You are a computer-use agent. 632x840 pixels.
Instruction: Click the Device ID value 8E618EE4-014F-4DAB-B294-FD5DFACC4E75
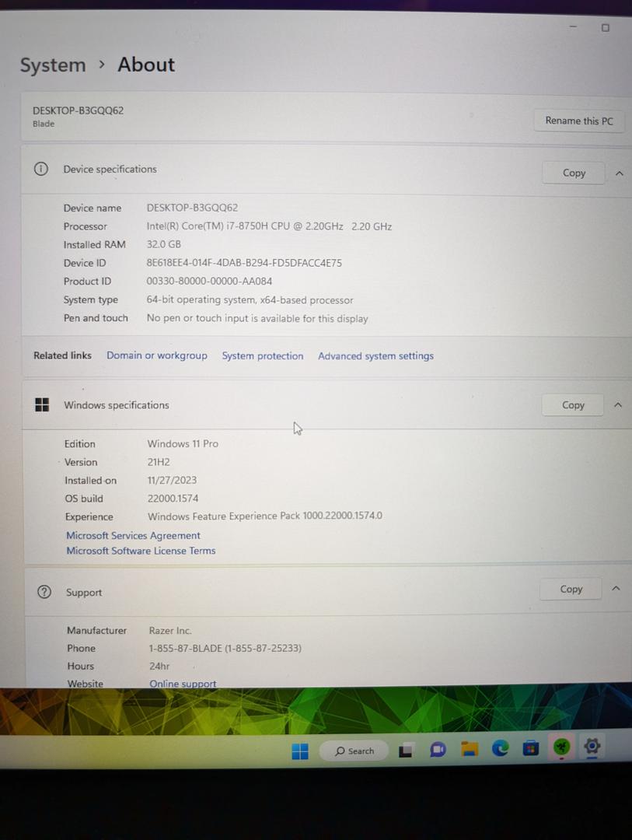coord(244,263)
